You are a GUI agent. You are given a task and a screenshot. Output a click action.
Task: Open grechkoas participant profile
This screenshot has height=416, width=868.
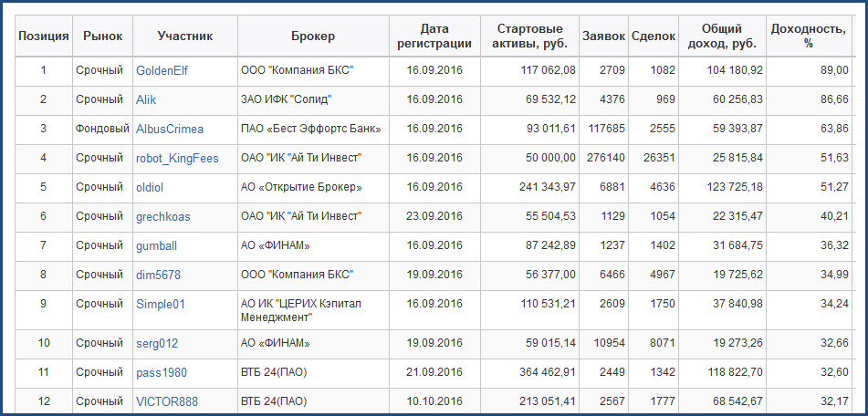[x=163, y=217]
